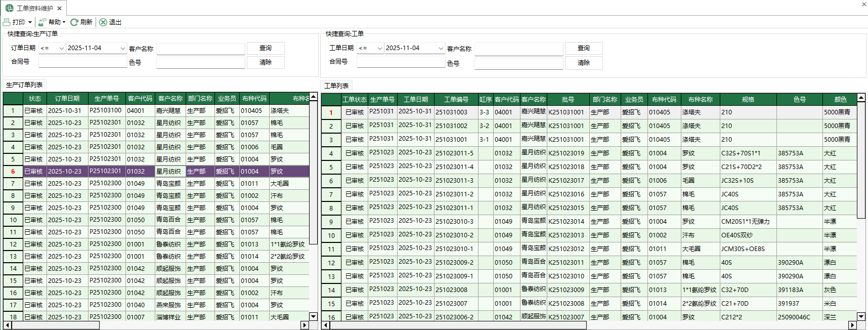868x330 pixels.
Task: Click 客户名称 header in order list
Action: point(170,99)
